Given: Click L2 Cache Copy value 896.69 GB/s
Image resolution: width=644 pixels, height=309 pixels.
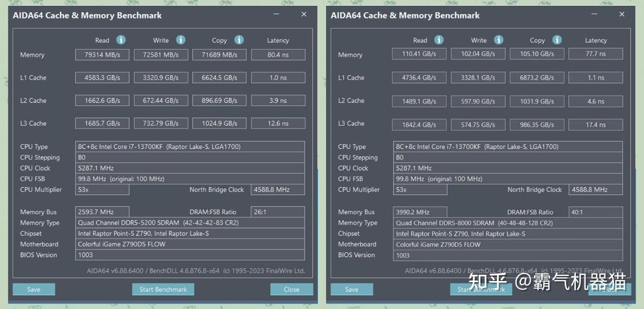Looking at the screenshot, I should click(x=219, y=100).
